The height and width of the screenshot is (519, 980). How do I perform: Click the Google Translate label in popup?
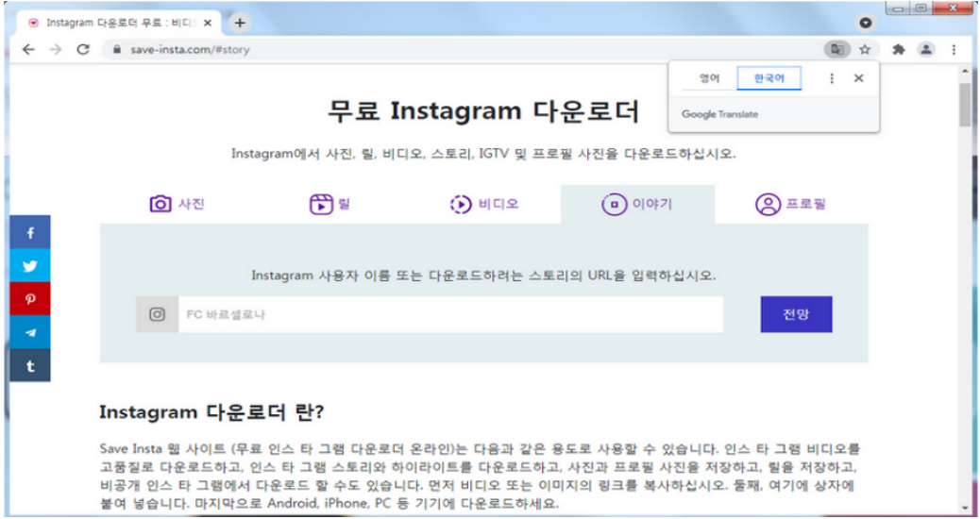pos(719,114)
